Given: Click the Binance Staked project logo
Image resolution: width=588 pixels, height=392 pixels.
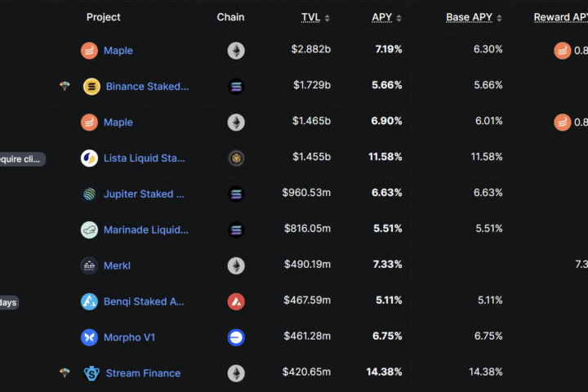Looking at the screenshot, I should click(x=91, y=87).
